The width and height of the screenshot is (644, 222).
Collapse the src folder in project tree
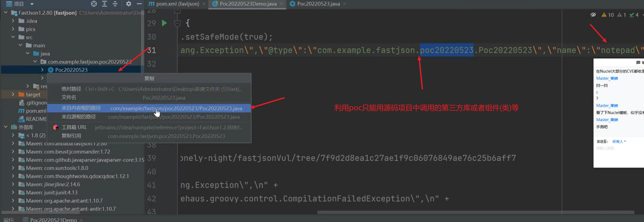tap(13, 37)
